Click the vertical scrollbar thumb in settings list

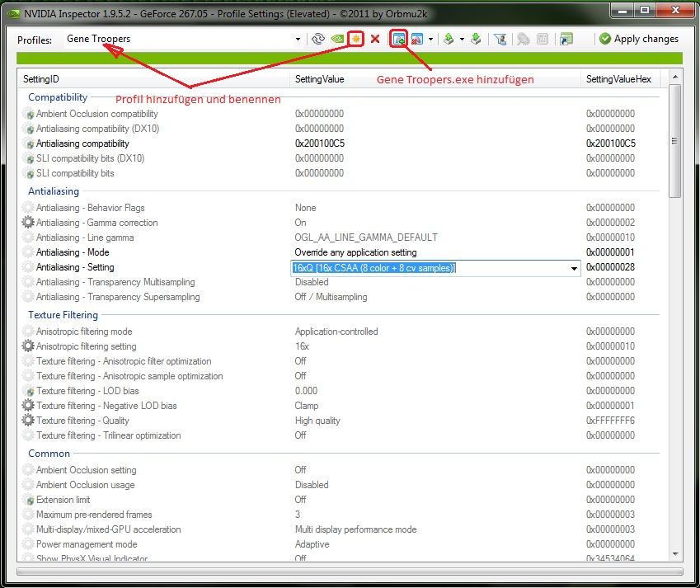[x=674, y=141]
